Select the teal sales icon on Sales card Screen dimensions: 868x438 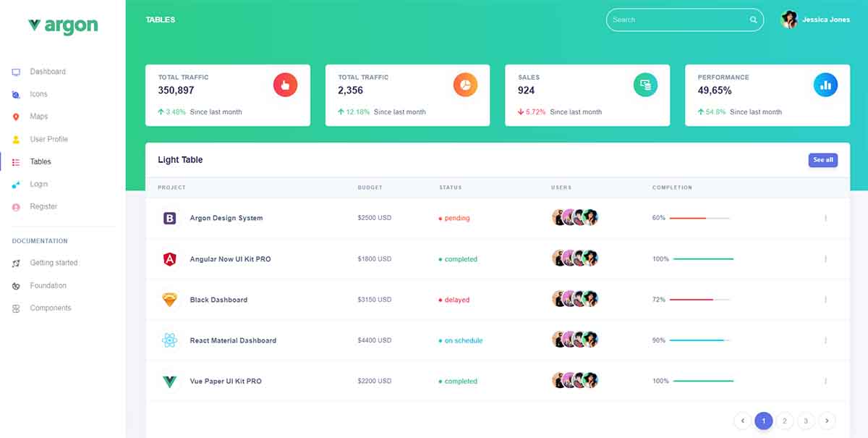click(x=645, y=84)
